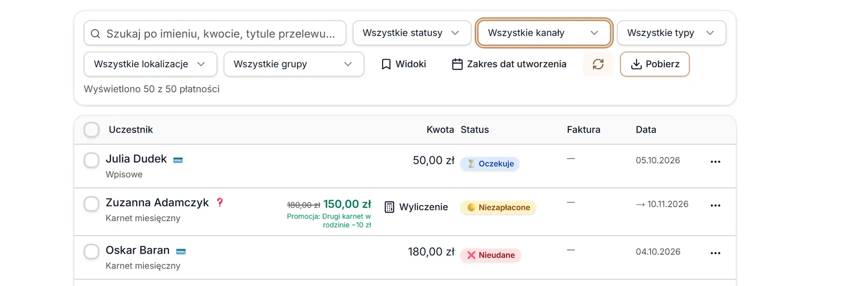The width and height of the screenshot is (868, 286).
Task: Check the Oskar Baran row checkbox
Action: [x=92, y=252]
